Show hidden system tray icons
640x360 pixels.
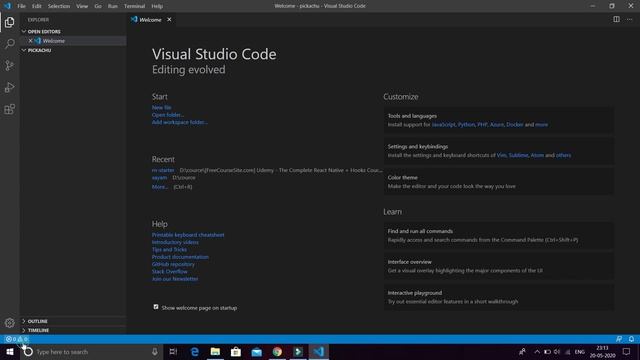point(537,352)
